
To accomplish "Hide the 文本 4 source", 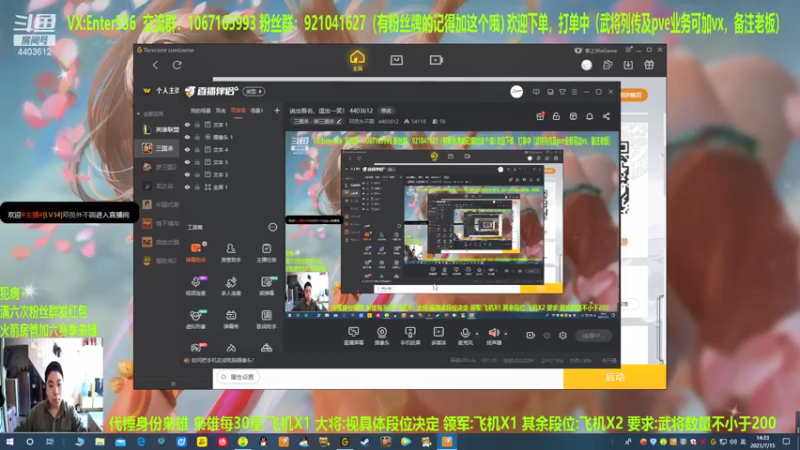I will coord(187,149).
